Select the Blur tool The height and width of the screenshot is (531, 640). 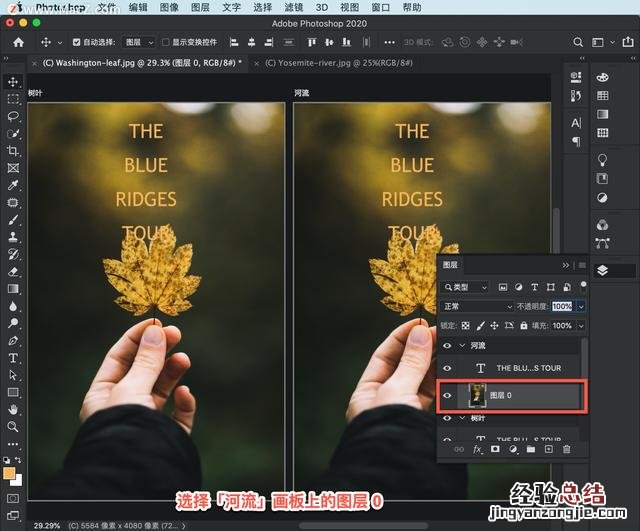(13, 306)
